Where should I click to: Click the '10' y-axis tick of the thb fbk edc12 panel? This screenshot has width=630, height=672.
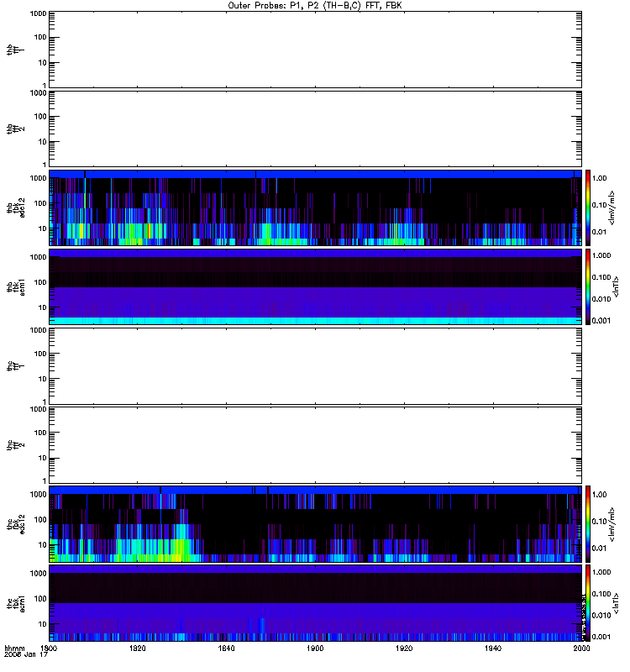(43, 228)
